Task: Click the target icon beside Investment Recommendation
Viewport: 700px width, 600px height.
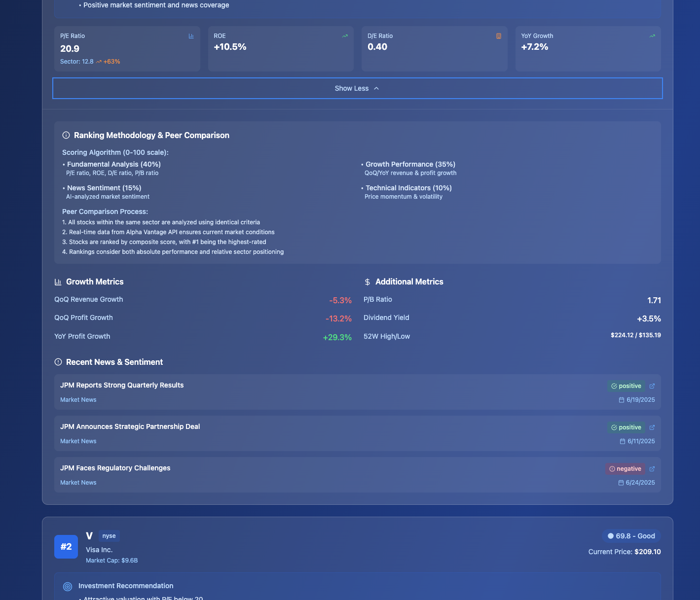Action: (68, 586)
